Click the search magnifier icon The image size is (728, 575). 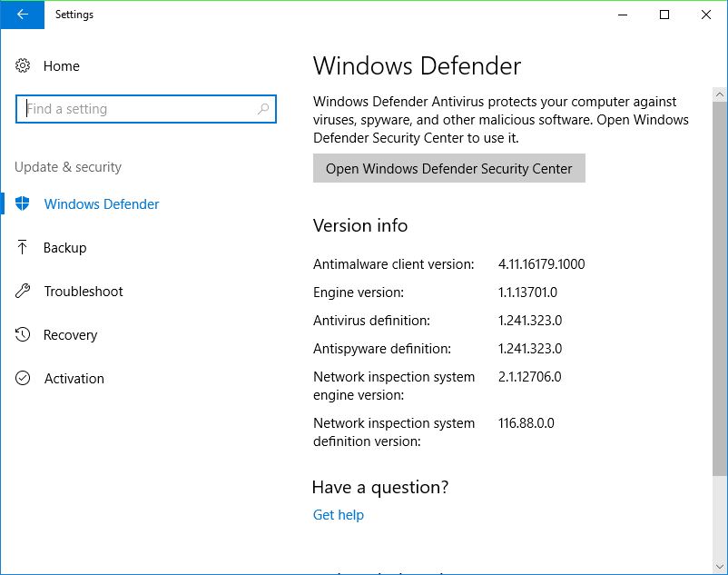point(263,109)
